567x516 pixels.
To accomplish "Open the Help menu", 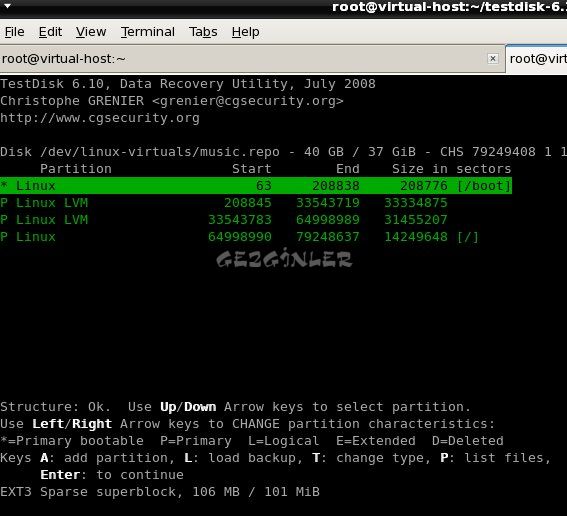I will pos(246,32).
